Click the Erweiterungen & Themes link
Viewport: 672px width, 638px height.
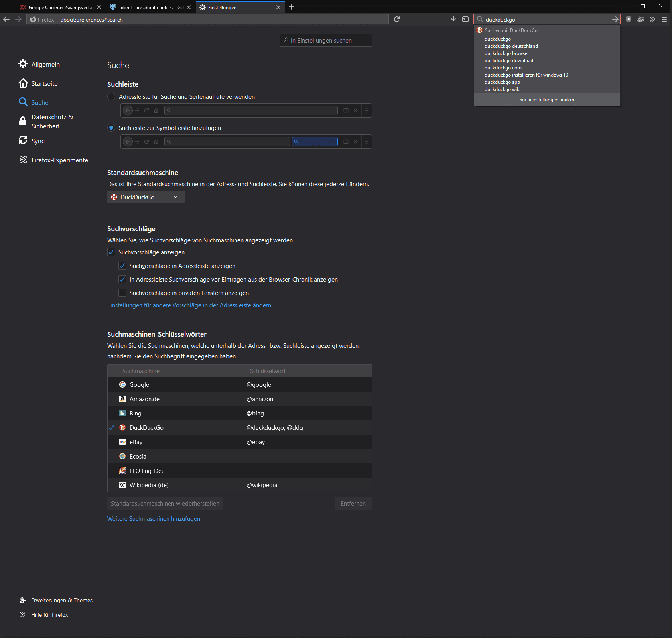(x=56, y=600)
